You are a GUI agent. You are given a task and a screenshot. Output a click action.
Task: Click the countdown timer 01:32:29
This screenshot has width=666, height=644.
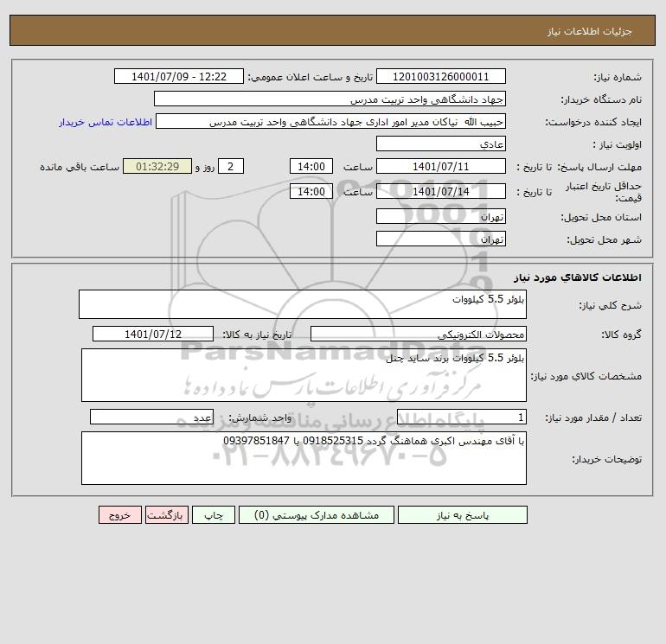[157, 167]
